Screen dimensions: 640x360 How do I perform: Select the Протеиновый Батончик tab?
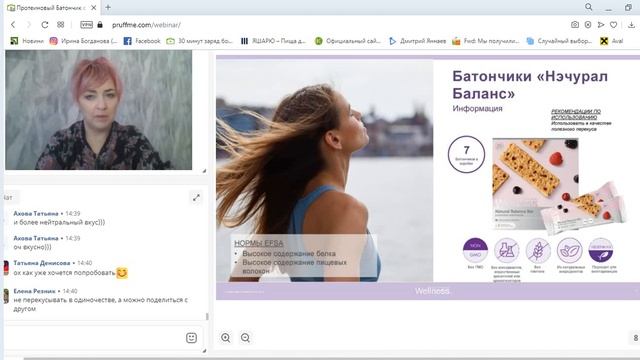[x=52, y=7]
